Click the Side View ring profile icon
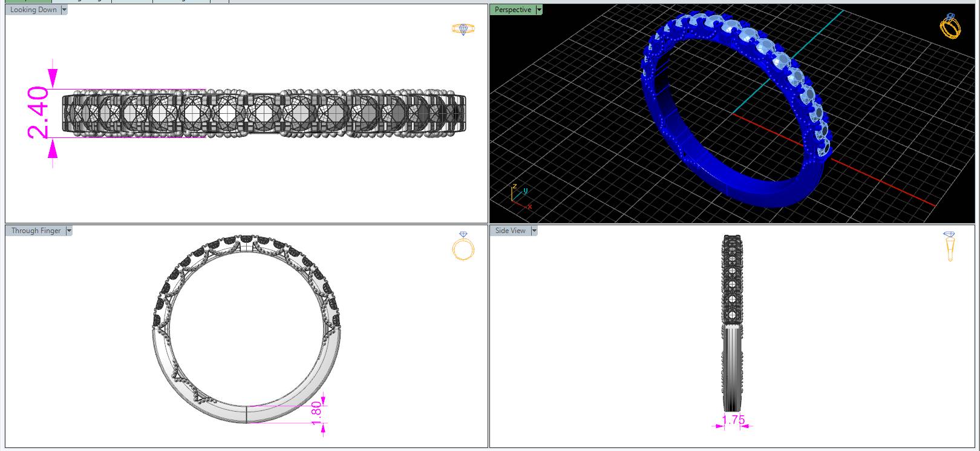980x451 pixels. tap(949, 246)
